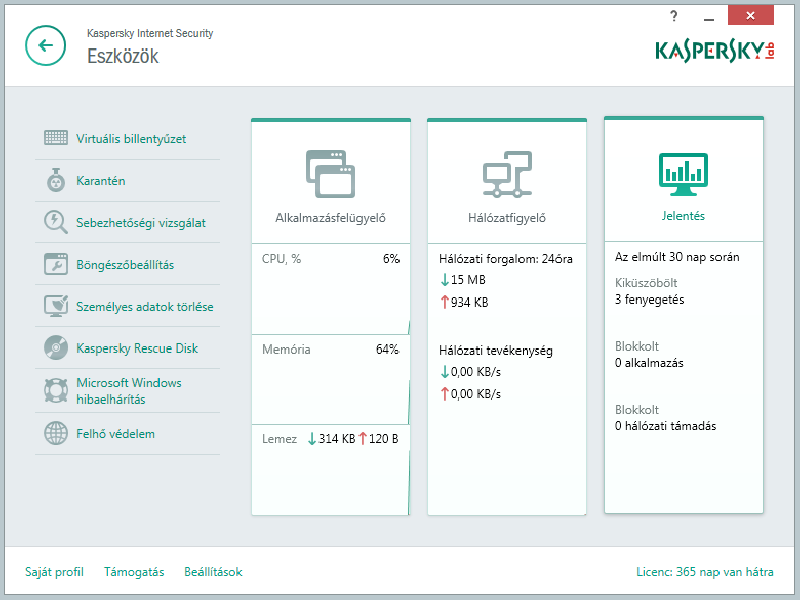Go to Saját profil
This screenshot has height=600, width=800.
pos(54,572)
